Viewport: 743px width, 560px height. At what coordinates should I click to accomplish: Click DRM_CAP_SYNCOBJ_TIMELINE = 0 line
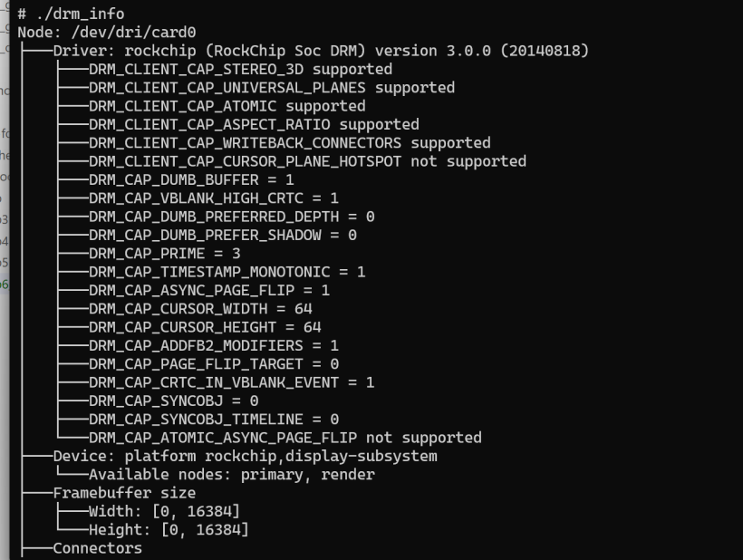[x=213, y=419]
